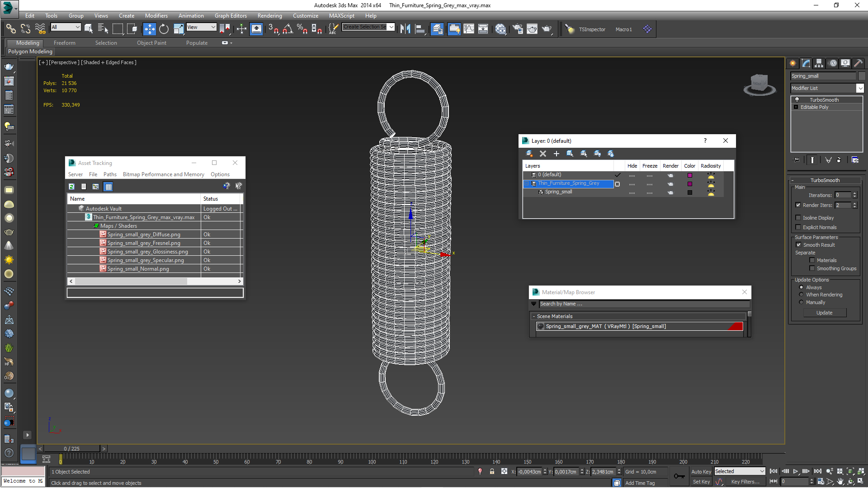Activate the Select and Rotate tool
This screenshot has height=488, width=868.
[164, 29]
